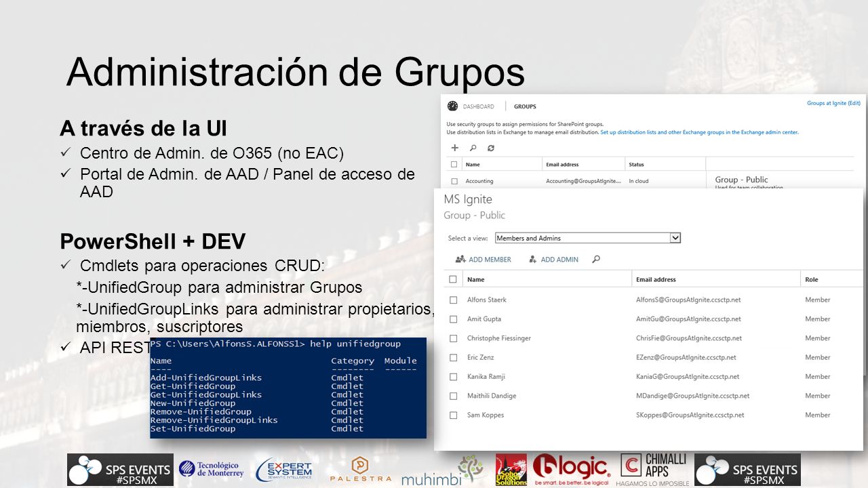Click the blogic logo
Image resolution: width=868 pixels, height=488 pixels.
[x=572, y=470]
